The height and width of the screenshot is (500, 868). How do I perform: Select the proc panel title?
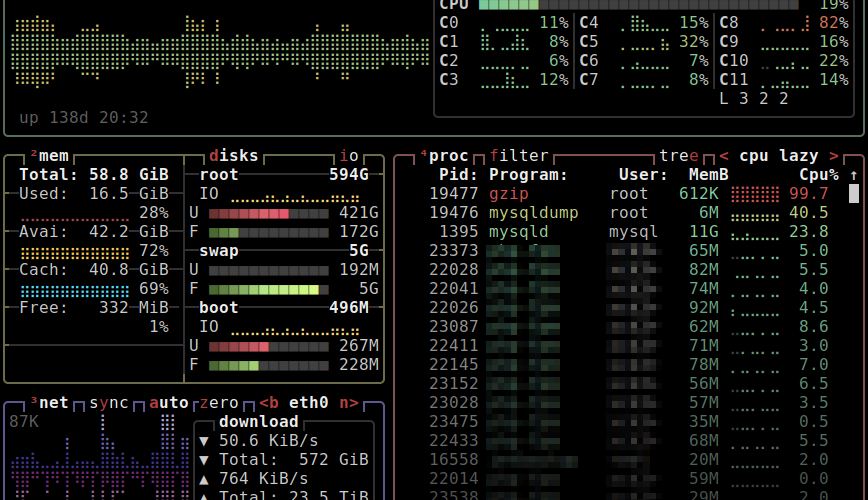(448, 156)
